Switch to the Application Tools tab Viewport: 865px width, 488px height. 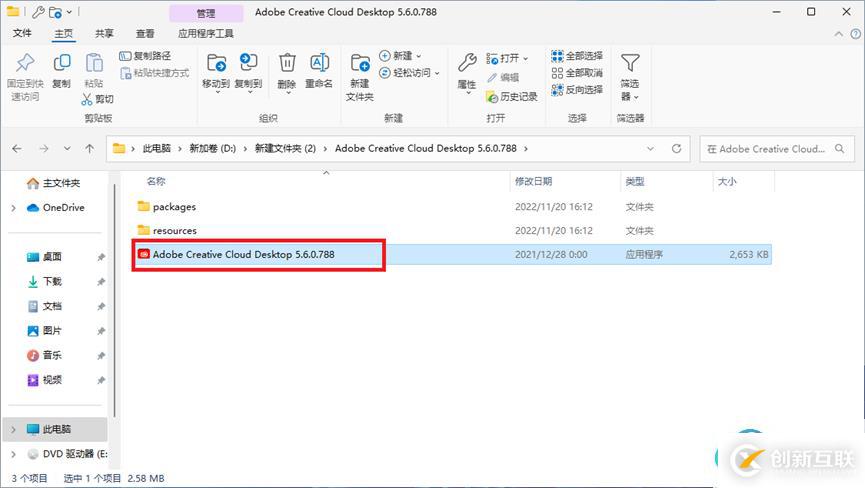pyautogui.click(x=206, y=34)
